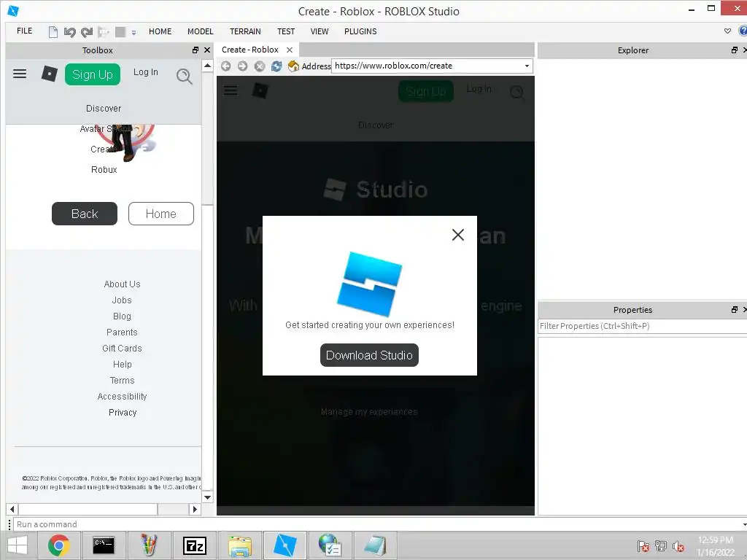Click Toolbox horizontal scrollbar right arrow
747x560 pixels.
point(194,509)
